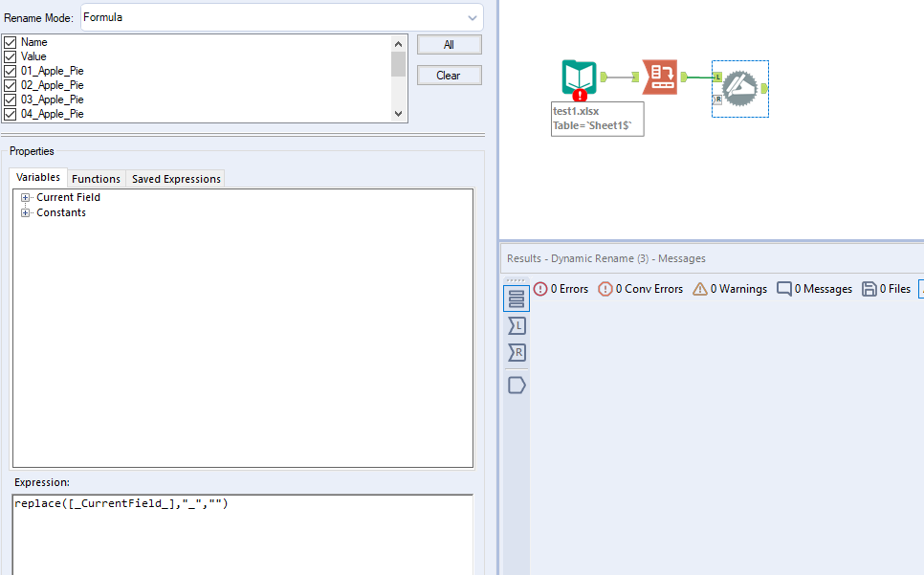Switch to the Functions tab

click(x=96, y=178)
